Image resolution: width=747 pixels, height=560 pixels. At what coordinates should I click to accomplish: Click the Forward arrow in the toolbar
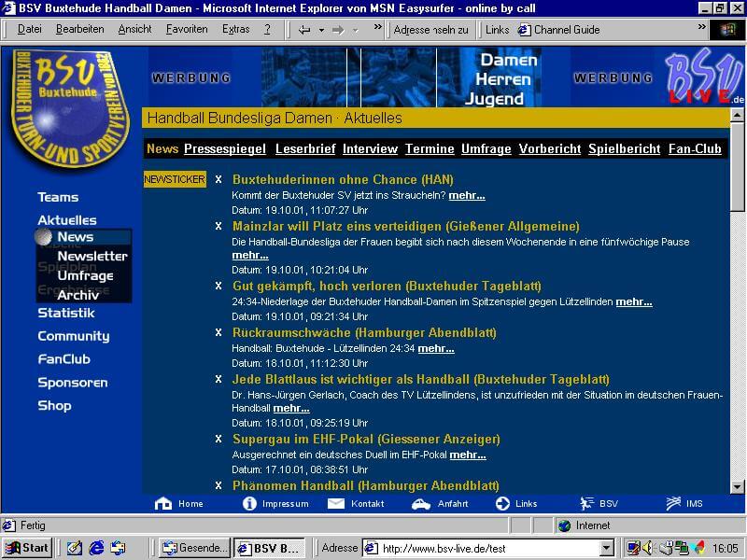(338, 30)
